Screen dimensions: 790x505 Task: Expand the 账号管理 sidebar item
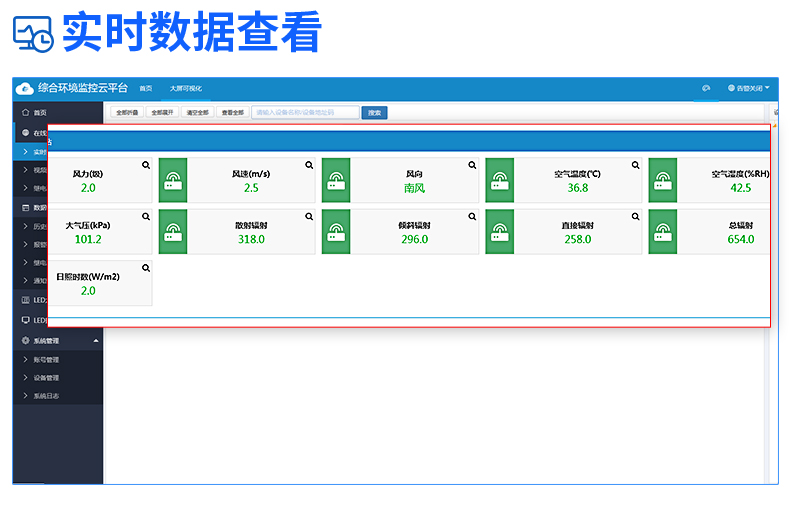(x=45, y=359)
